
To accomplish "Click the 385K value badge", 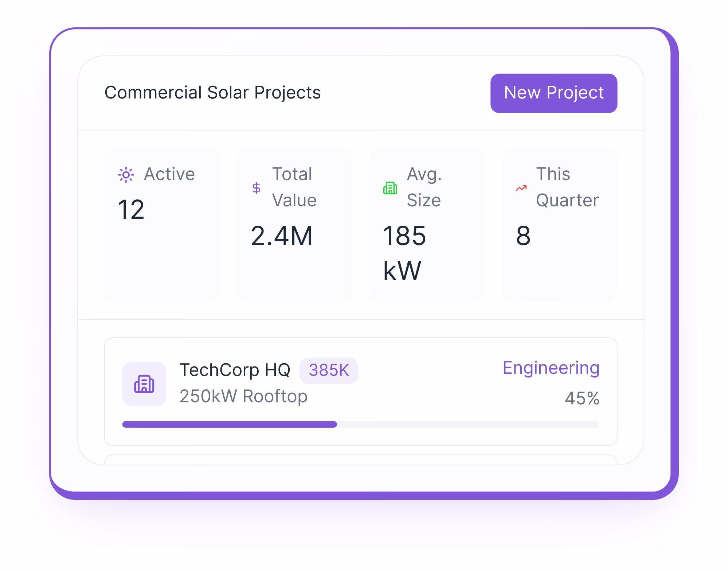I will pos(329,370).
